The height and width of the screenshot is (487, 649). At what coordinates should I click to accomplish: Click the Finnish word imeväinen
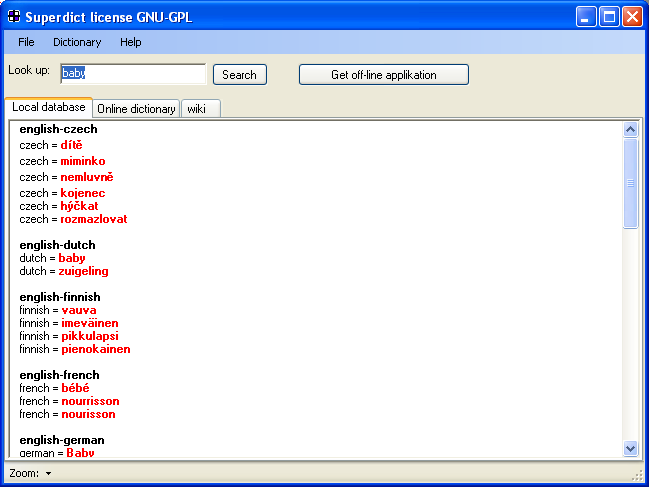(x=90, y=323)
